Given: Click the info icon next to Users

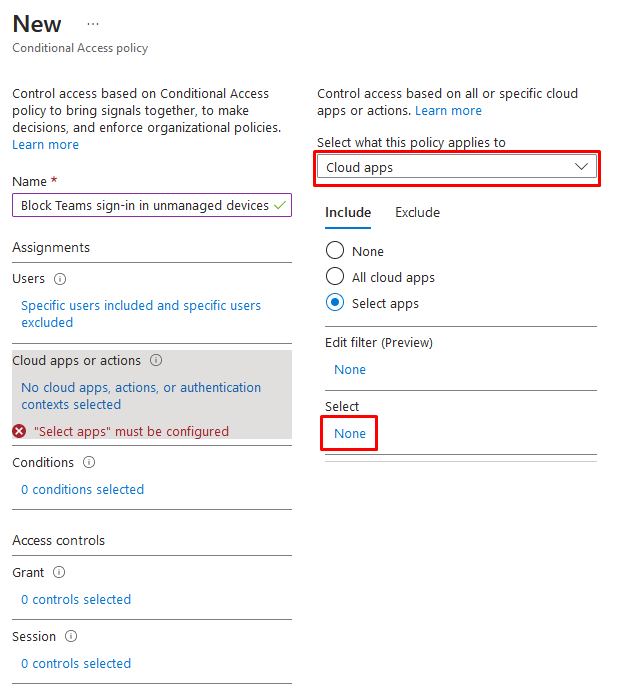Looking at the screenshot, I should click(60, 279).
